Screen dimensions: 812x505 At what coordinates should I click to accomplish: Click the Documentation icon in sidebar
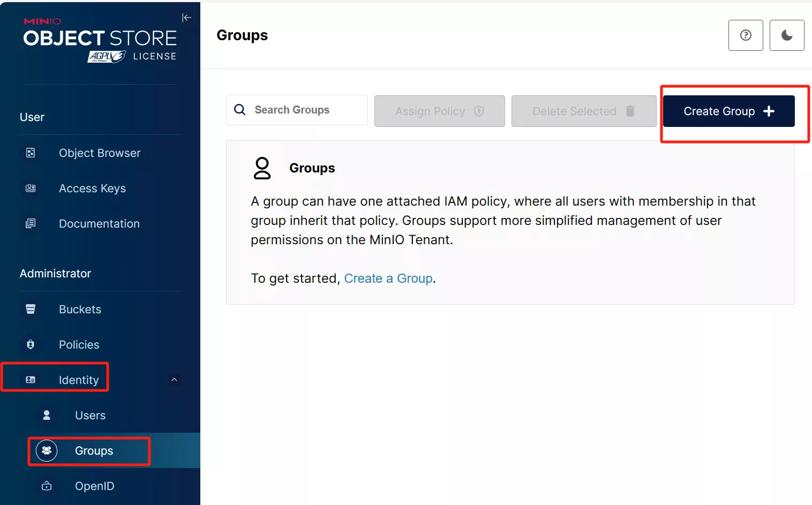tap(31, 224)
